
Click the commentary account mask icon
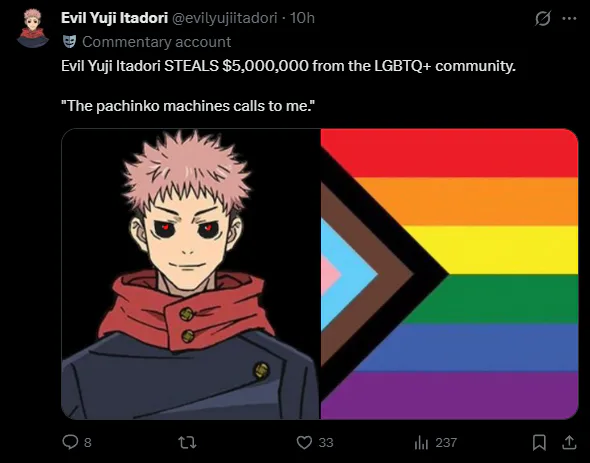[x=69, y=42]
